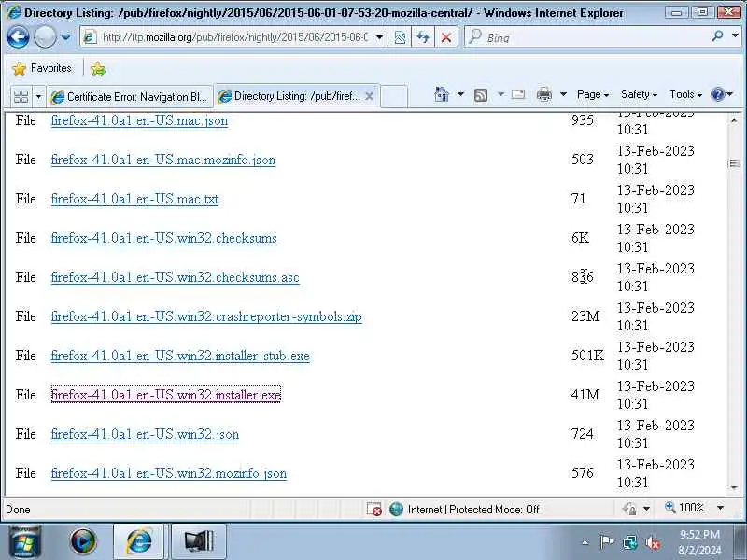Expand the Feeds dropdown arrow
Screen dimensions: 747x560
(500, 94)
